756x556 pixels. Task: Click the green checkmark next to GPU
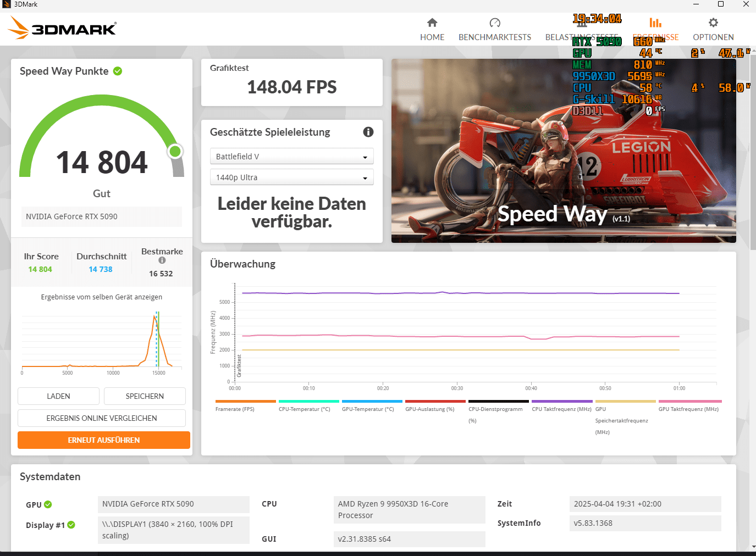pos(48,504)
